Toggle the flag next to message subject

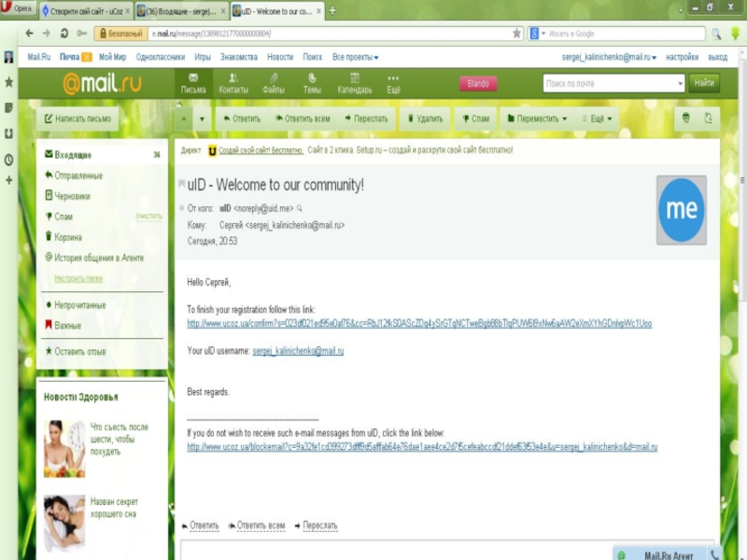(x=181, y=184)
